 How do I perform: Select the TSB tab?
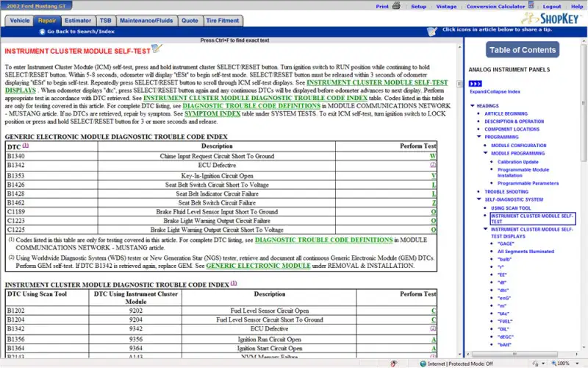point(105,21)
